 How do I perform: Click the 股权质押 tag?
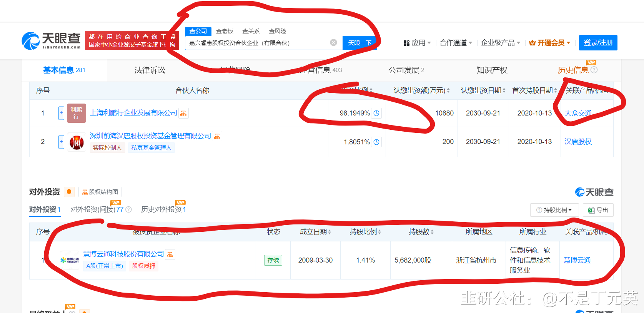pyautogui.click(x=144, y=266)
